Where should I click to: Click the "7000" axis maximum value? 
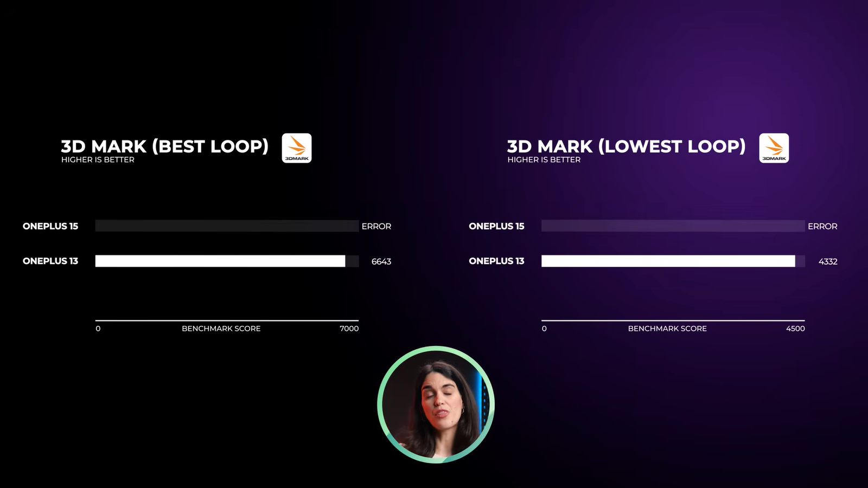click(349, 329)
